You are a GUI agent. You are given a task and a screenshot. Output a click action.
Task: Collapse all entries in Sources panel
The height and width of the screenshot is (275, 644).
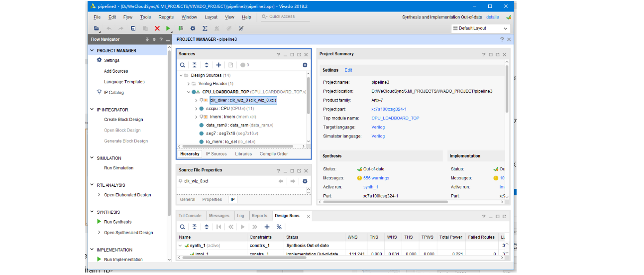click(195, 65)
